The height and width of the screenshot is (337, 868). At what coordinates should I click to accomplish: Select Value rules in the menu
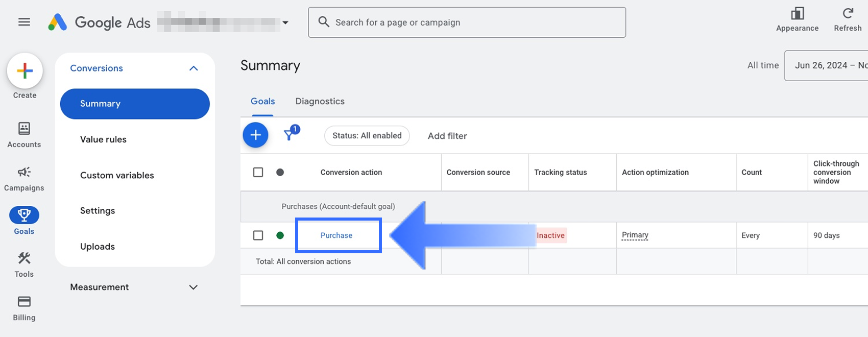103,139
